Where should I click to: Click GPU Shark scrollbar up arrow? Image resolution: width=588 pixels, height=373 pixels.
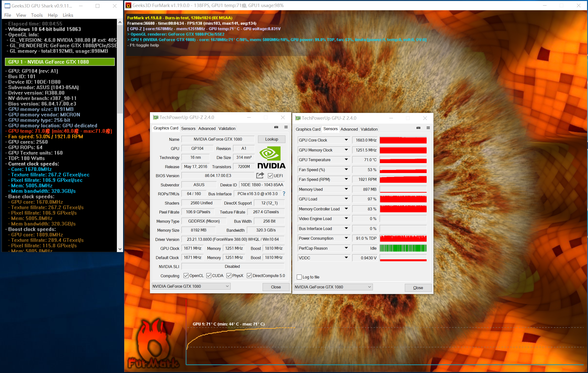click(x=120, y=22)
